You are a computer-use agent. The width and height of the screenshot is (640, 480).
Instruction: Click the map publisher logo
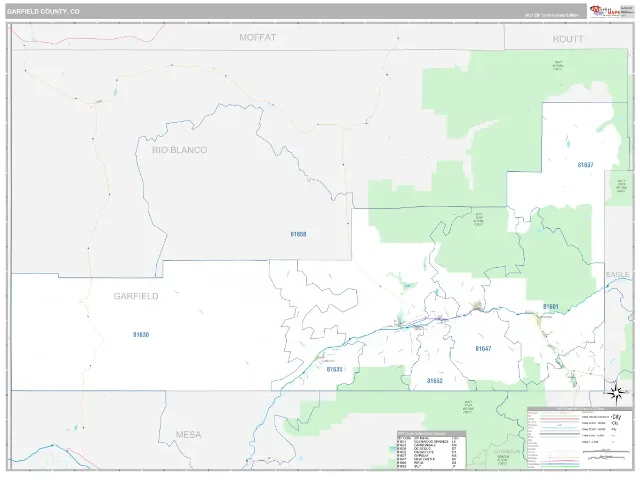point(605,11)
